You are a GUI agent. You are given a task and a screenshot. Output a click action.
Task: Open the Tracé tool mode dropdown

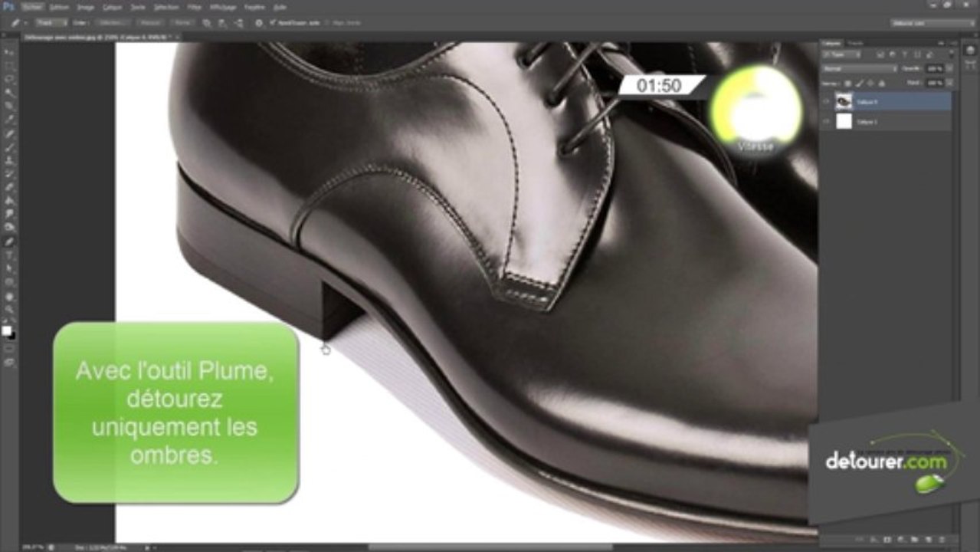tap(51, 23)
